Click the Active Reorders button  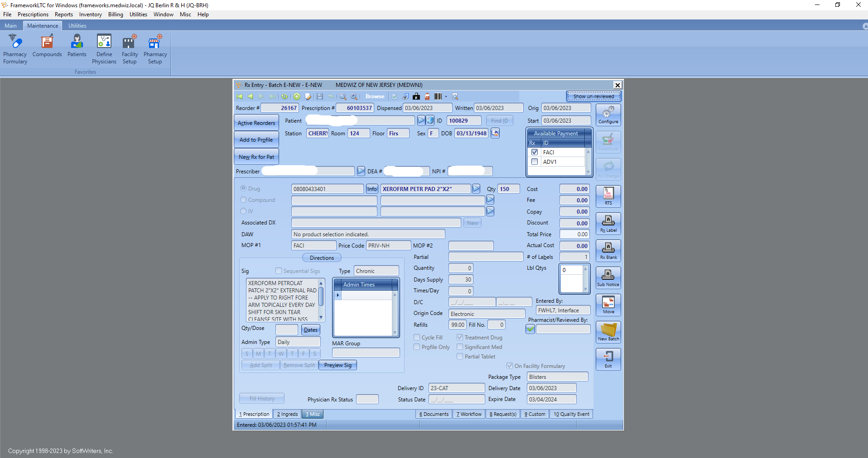256,123
